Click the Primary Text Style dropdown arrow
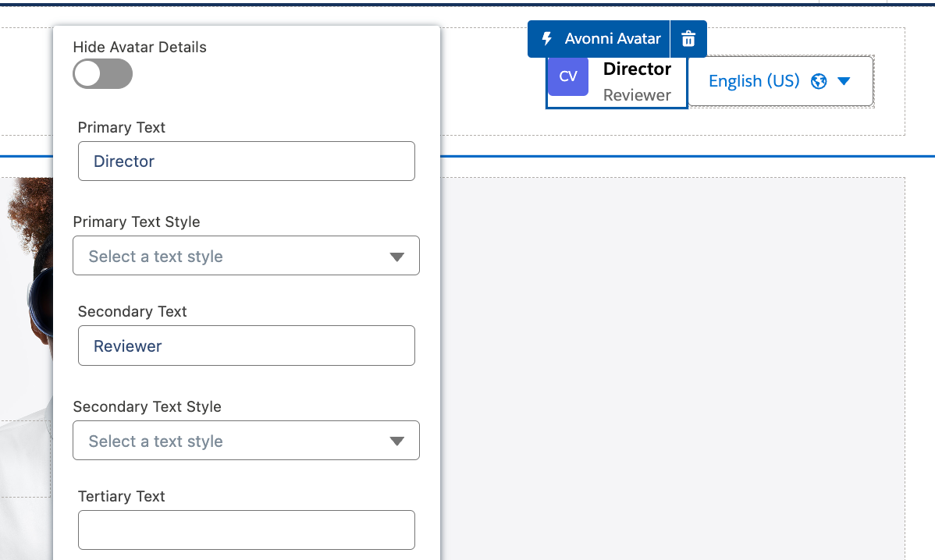 [396, 257]
